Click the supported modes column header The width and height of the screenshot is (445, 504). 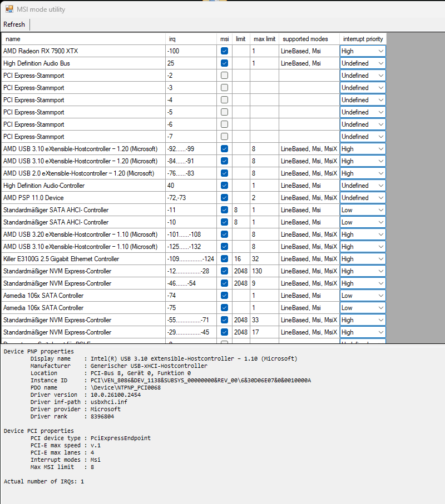[x=309, y=39]
